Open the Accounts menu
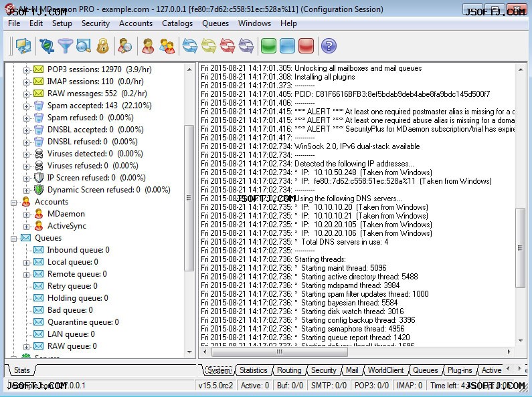The width and height of the screenshot is (532, 397). [x=136, y=23]
